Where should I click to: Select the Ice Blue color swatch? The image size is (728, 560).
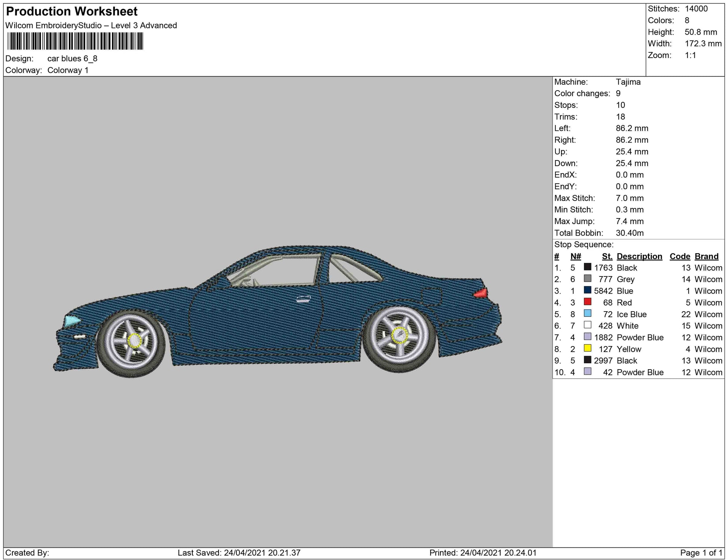click(x=587, y=313)
